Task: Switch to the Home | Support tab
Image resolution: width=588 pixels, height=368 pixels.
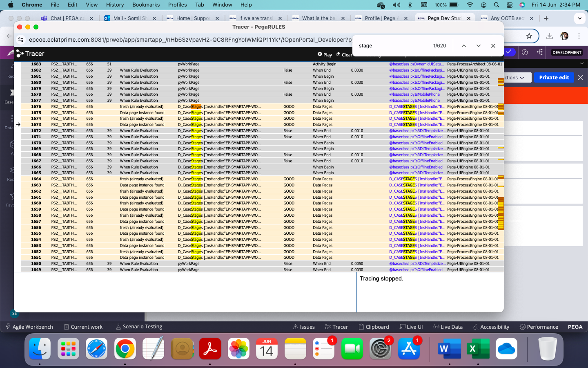Action: pyautogui.click(x=193, y=18)
